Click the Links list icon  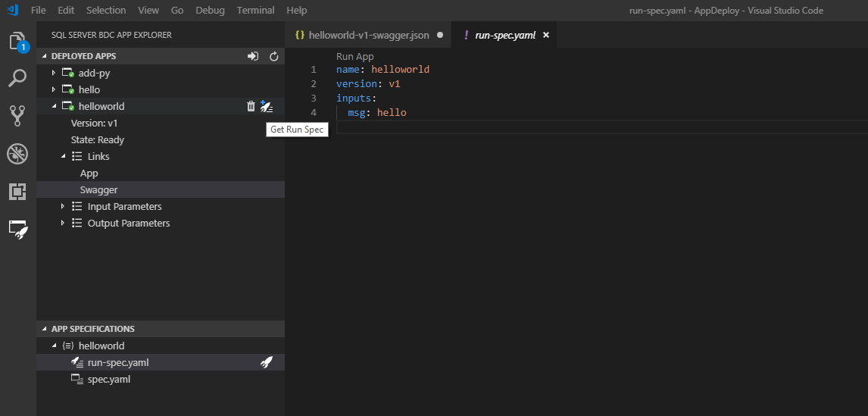[x=77, y=156]
